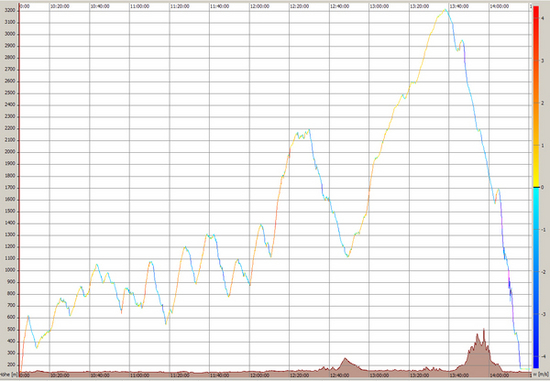550x381 pixels.
Task: Click the 10:20:00 label on top time axis
Action: [x=60, y=6]
